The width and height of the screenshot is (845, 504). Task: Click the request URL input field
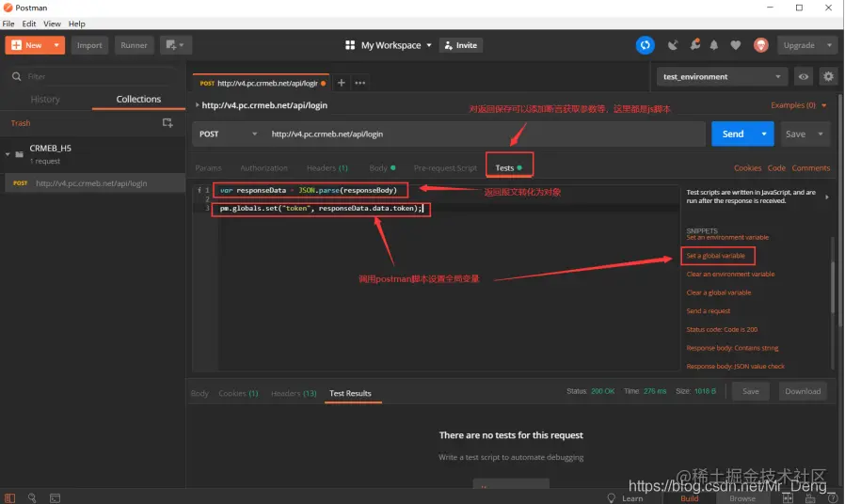[485, 134]
